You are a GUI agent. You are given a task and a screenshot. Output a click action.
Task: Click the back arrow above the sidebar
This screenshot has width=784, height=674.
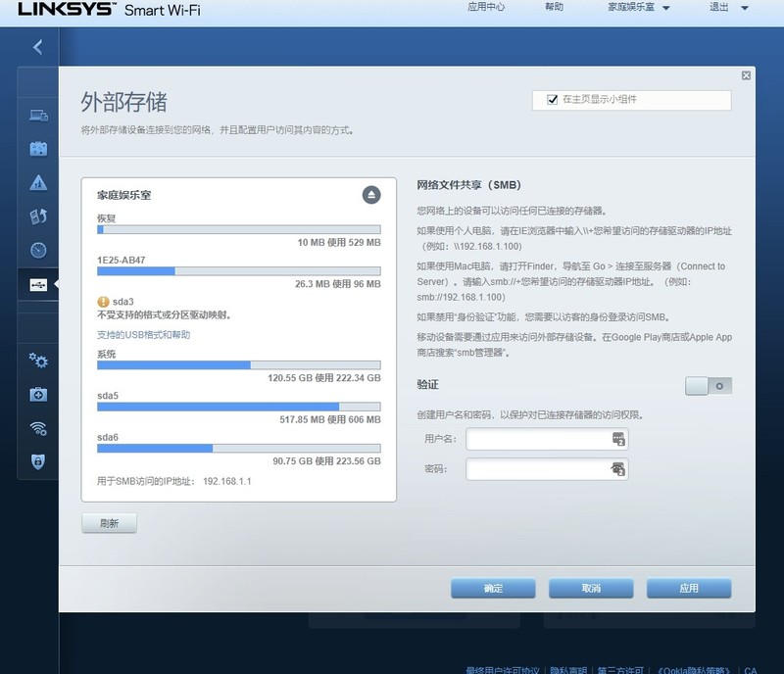click(x=38, y=47)
